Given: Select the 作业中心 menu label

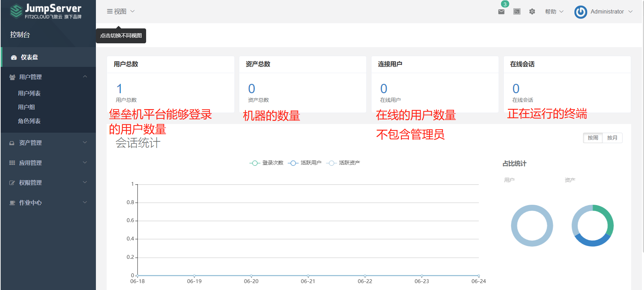Looking at the screenshot, I should tap(30, 203).
